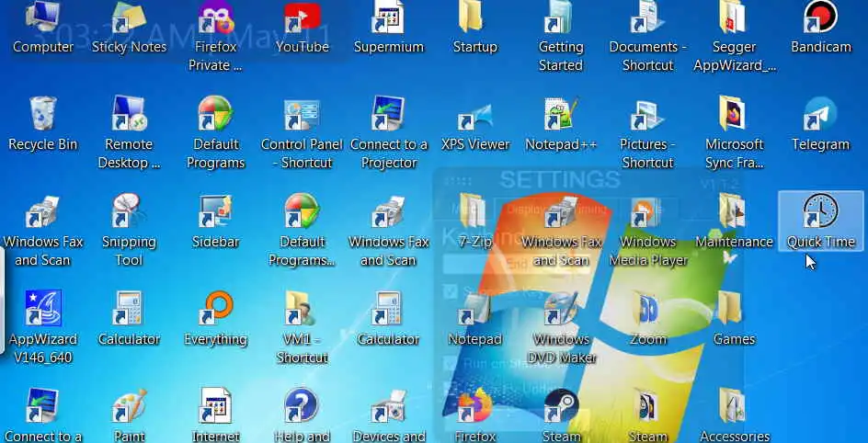This screenshot has width=868, height=443.
Task: Launch the Everything search icon
Action: pyautogui.click(x=215, y=309)
